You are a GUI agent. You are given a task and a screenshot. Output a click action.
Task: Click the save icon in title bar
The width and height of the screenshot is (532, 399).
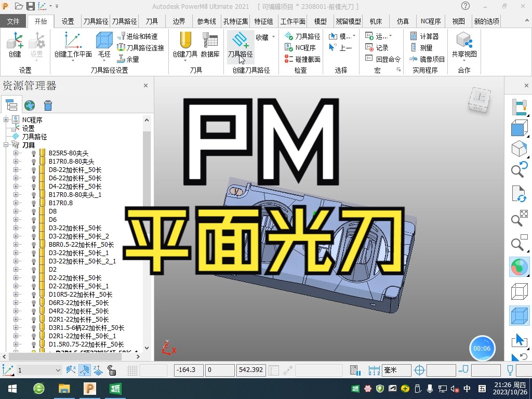click(x=30, y=6)
